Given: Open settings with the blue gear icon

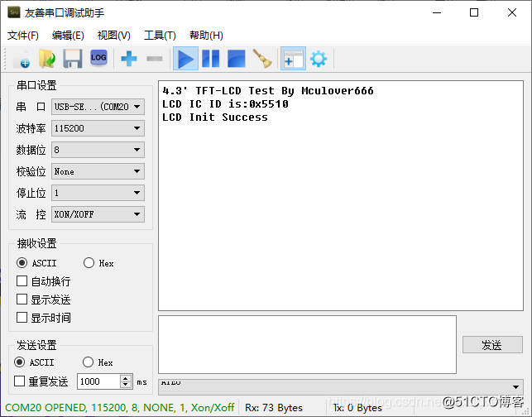Looking at the screenshot, I should coord(319,59).
